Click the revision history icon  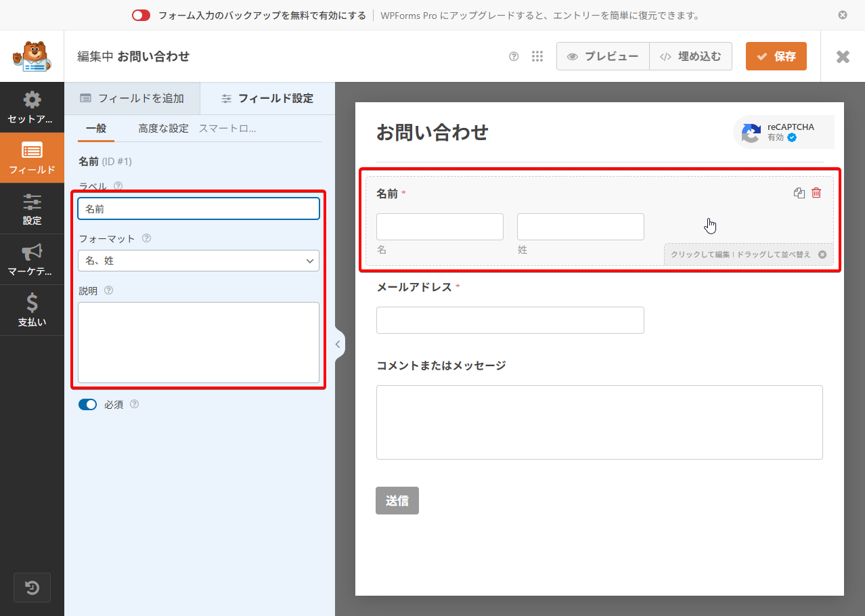(x=32, y=588)
